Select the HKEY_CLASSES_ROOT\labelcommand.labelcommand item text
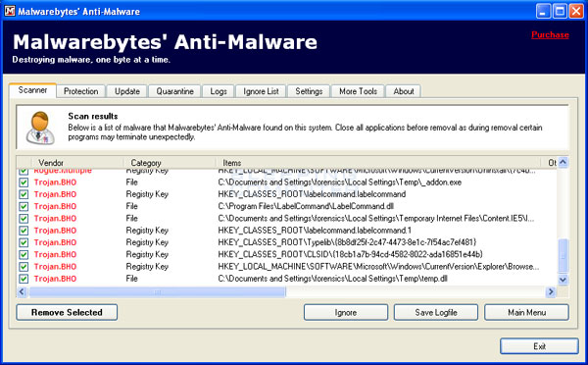 (x=312, y=194)
